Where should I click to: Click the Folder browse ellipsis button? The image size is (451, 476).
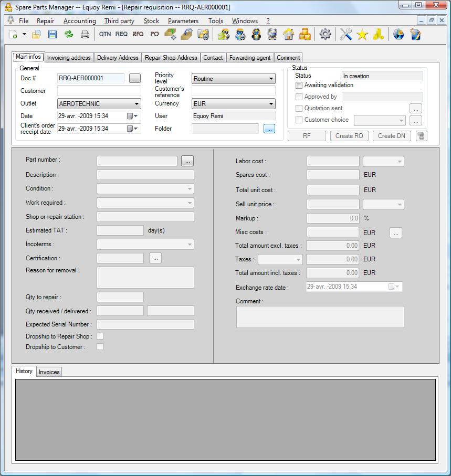coord(269,129)
